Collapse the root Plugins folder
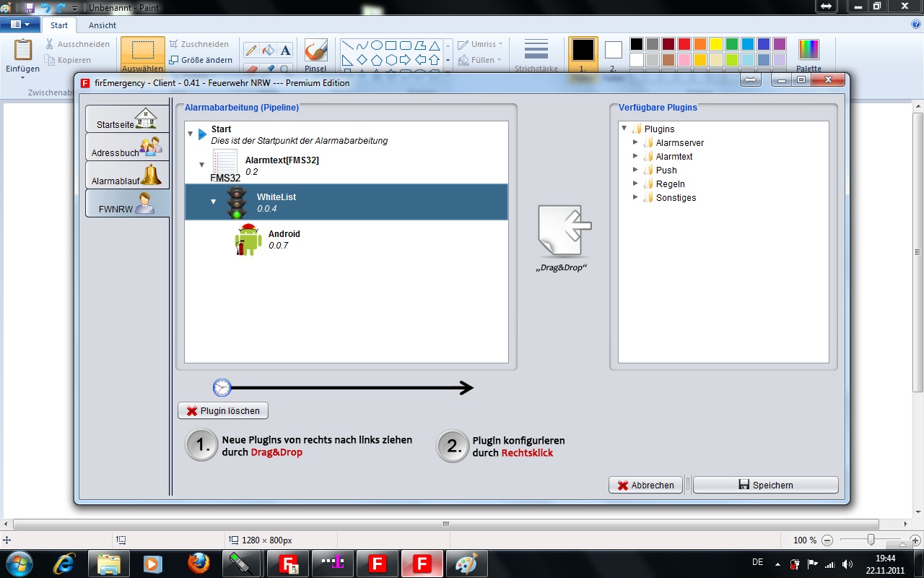 (x=624, y=129)
